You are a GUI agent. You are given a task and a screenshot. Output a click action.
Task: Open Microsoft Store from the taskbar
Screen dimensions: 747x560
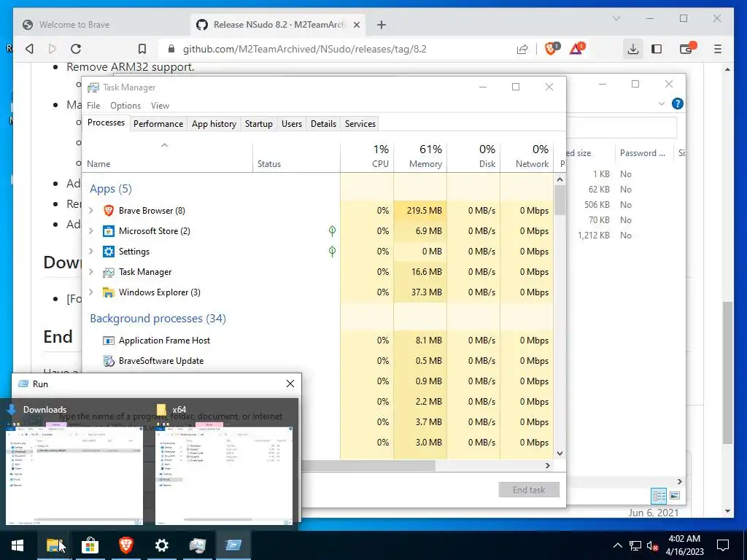[90, 545]
